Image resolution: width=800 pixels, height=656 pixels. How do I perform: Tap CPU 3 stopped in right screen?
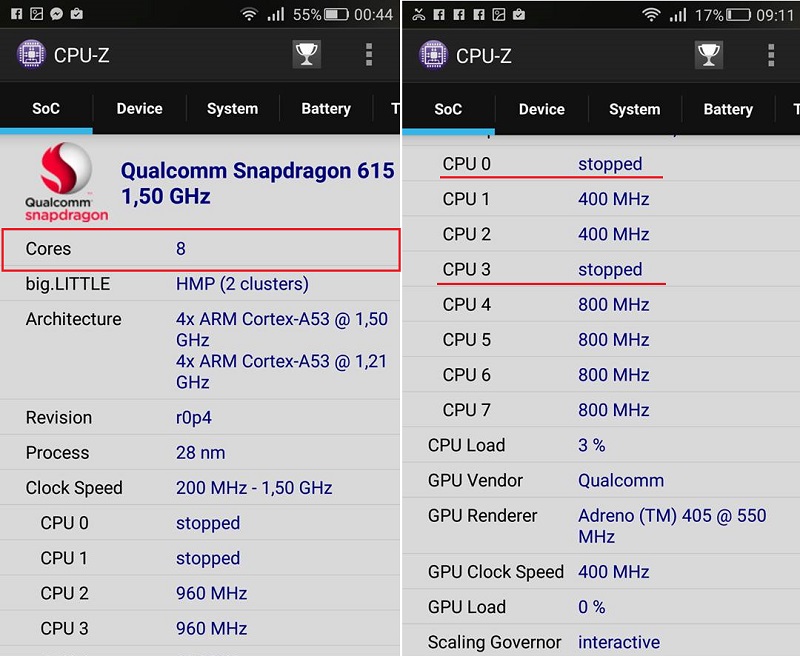click(x=601, y=269)
